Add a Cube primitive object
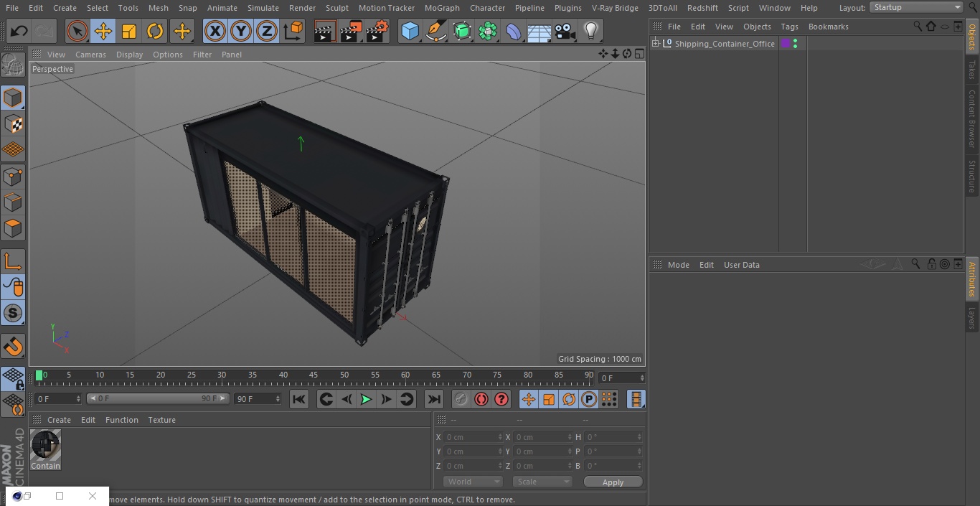Viewport: 980px width, 506px height. click(x=410, y=31)
